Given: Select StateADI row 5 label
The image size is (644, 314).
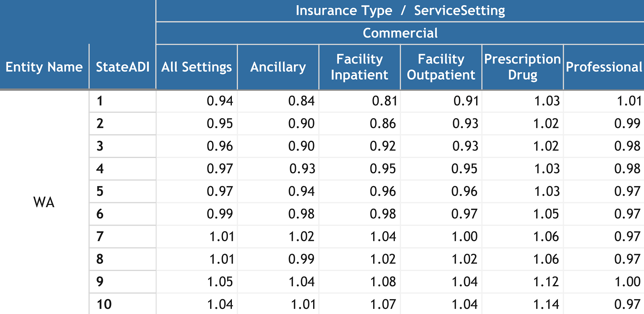Looking at the screenshot, I should [x=100, y=191].
